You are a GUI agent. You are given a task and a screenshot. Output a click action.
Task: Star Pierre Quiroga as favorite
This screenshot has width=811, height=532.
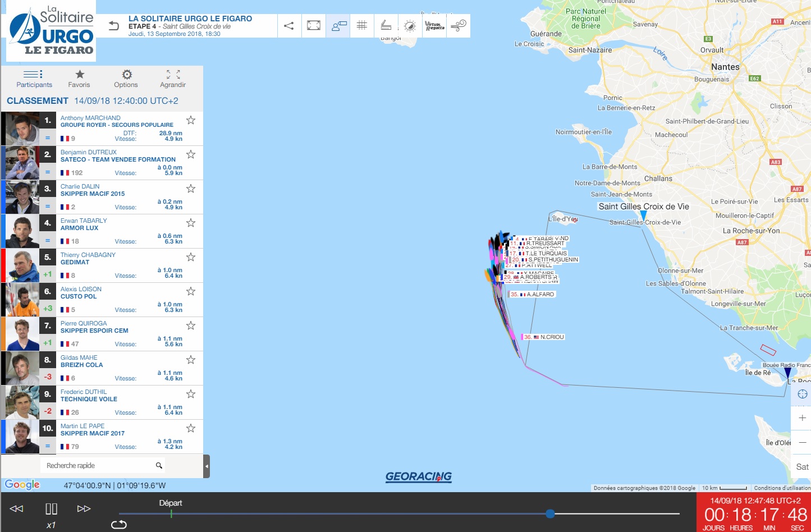tap(191, 325)
